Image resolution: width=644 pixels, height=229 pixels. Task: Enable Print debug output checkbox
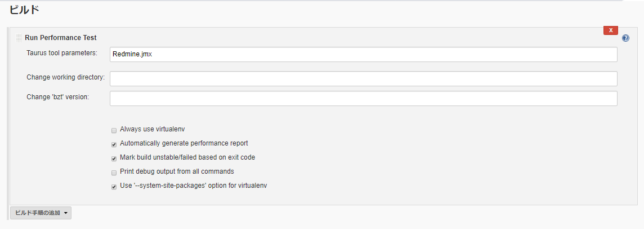[x=114, y=172]
